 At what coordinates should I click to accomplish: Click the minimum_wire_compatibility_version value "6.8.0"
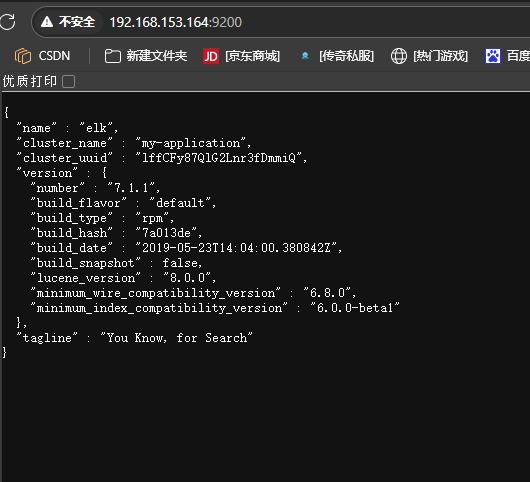[x=327, y=293]
